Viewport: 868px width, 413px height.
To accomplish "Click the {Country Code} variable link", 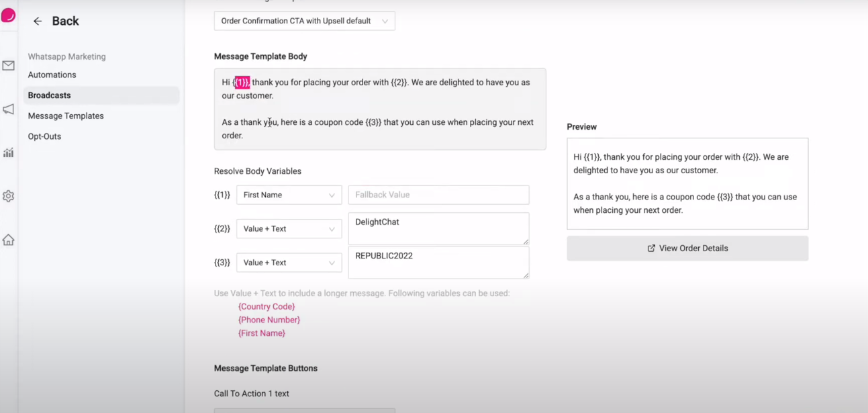I will (267, 306).
